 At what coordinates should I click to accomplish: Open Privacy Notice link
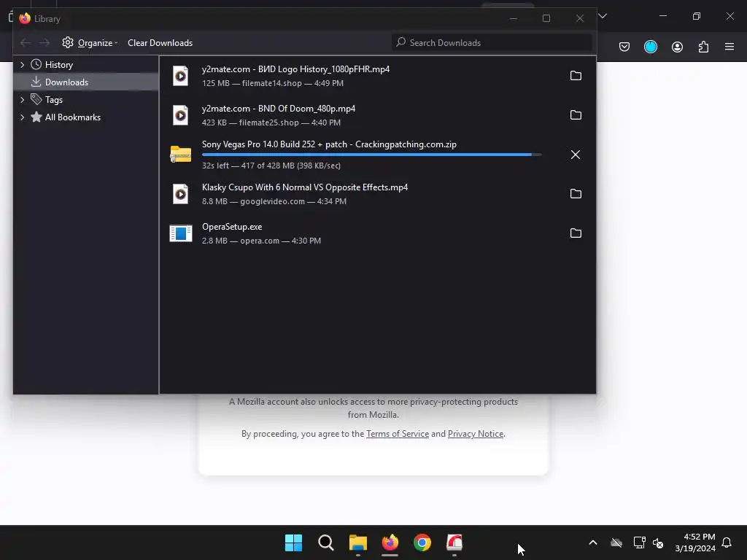(476, 434)
